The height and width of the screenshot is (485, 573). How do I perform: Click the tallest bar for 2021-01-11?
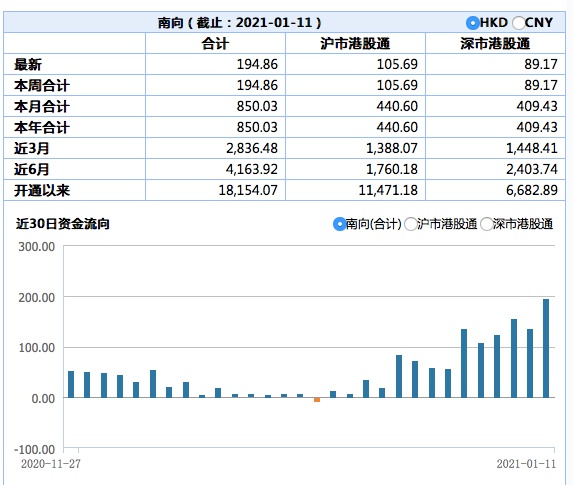[546, 348]
